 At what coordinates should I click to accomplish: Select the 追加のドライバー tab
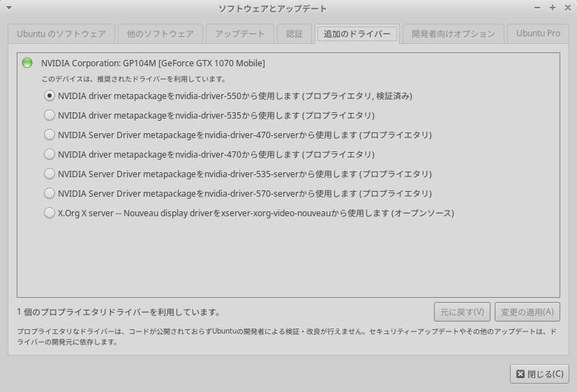click(357, 34)
